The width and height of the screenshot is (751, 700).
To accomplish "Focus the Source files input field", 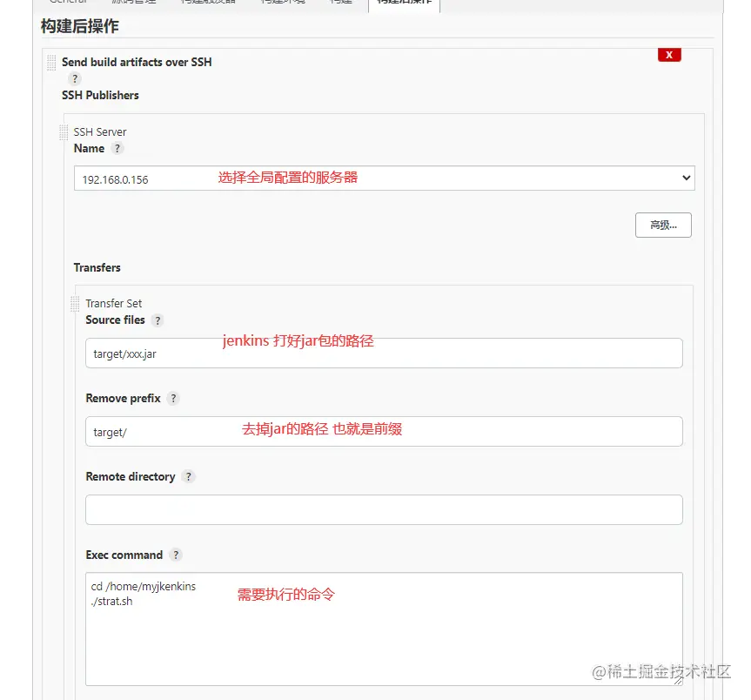I will pos(384,353).
